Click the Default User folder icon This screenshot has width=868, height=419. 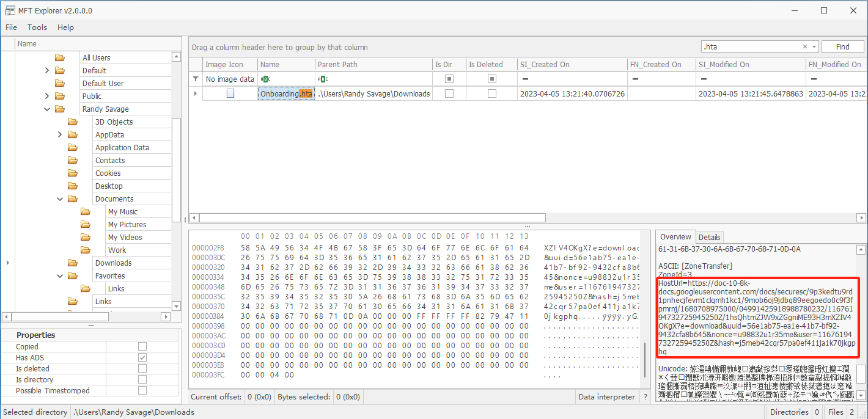tap(59, 83)
